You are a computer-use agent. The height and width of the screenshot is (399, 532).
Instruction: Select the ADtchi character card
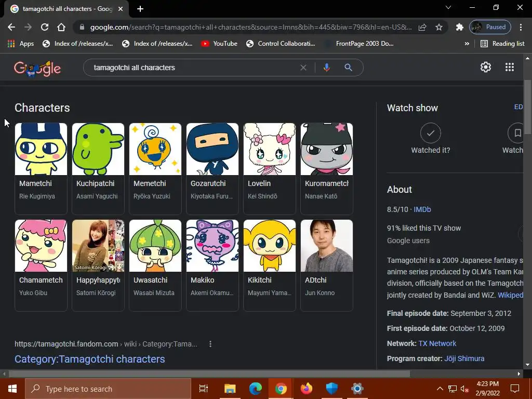coord(327,265)
